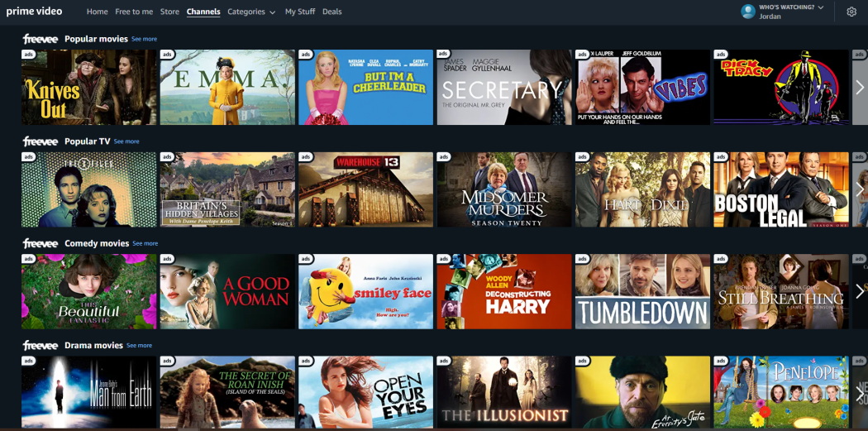Open The X-Files show thumbnail

(x=89, y=189)
